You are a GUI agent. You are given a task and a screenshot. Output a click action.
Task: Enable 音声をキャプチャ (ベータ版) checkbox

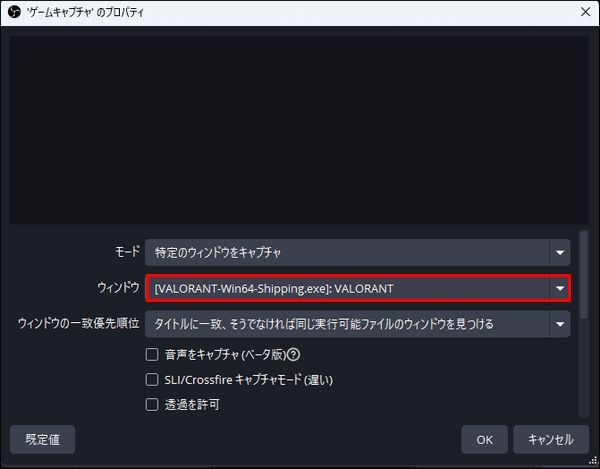coord(152,355)
